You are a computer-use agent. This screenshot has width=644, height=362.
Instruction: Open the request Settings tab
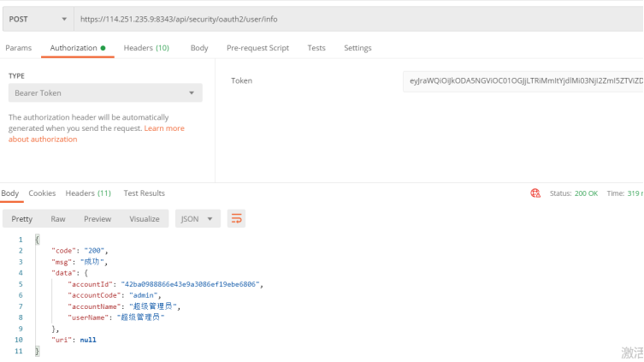357,48
